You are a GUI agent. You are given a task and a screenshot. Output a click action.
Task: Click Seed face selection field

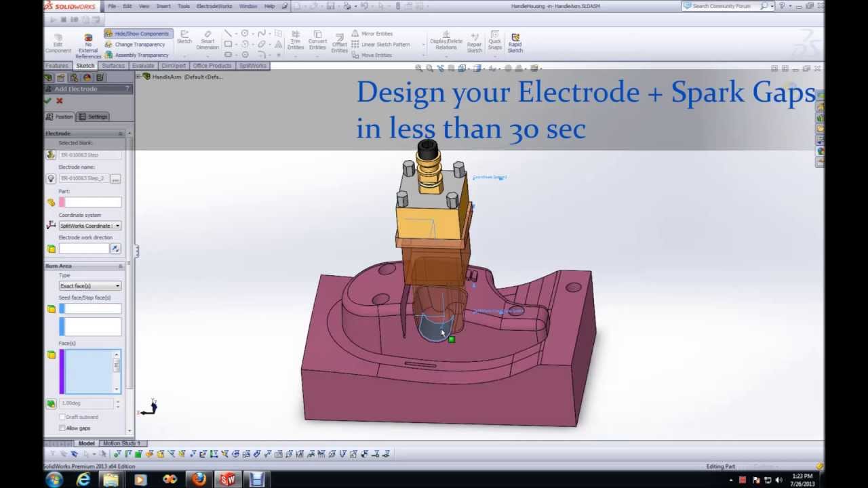90,309
